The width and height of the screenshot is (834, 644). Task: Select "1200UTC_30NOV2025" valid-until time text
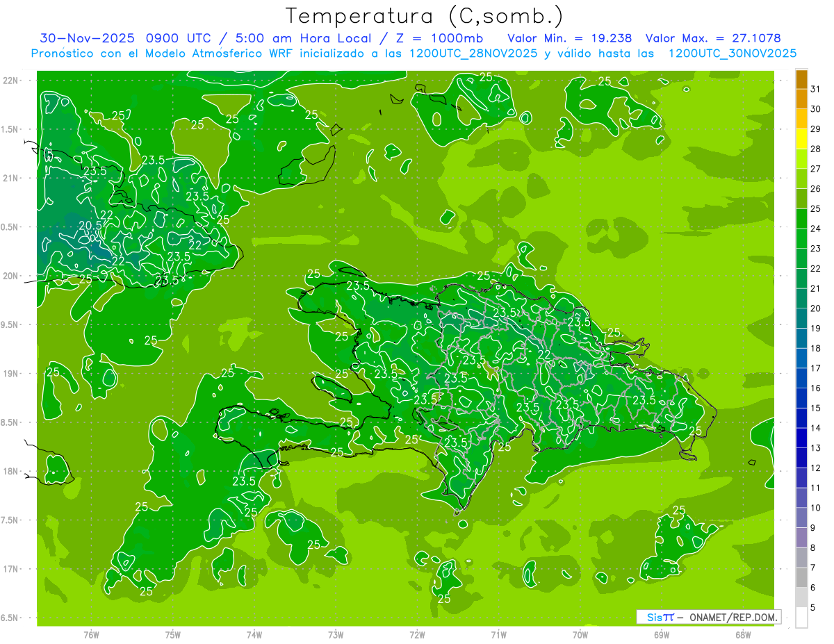[732, 53]
